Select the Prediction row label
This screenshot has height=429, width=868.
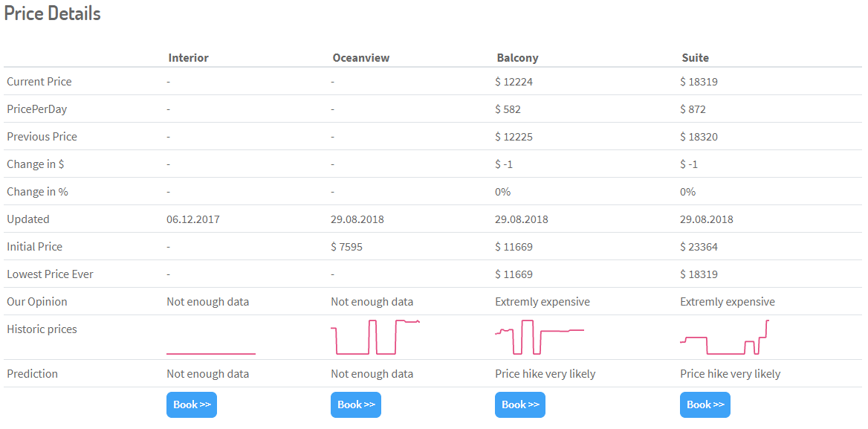click(32, 374)
